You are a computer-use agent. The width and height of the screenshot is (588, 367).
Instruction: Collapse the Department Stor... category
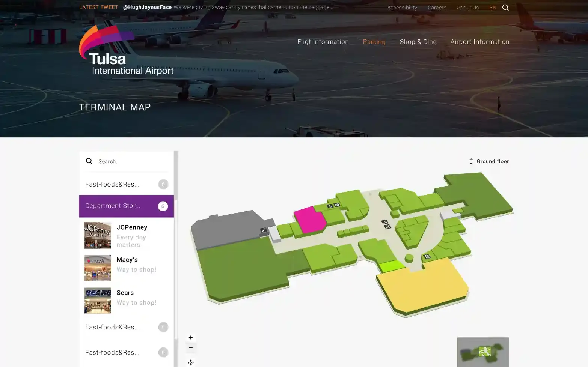coord(126,206)
